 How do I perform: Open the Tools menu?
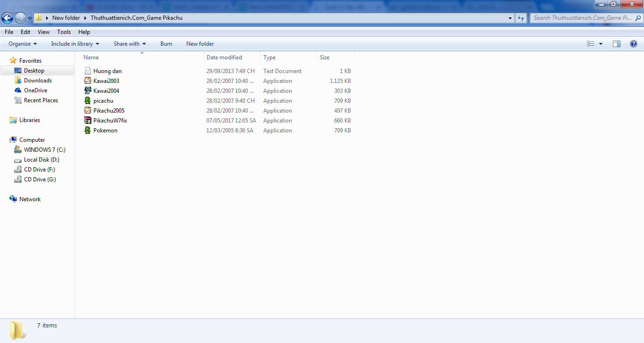[64, 32]
